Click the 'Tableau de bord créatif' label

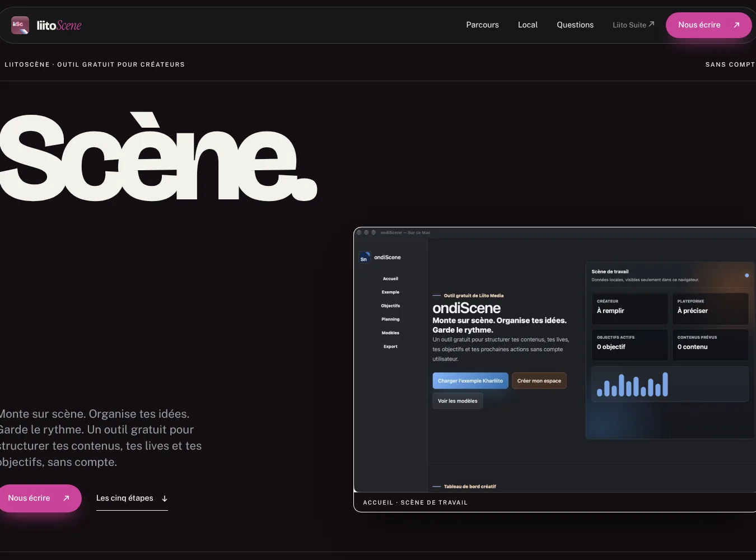pos(470,487)
